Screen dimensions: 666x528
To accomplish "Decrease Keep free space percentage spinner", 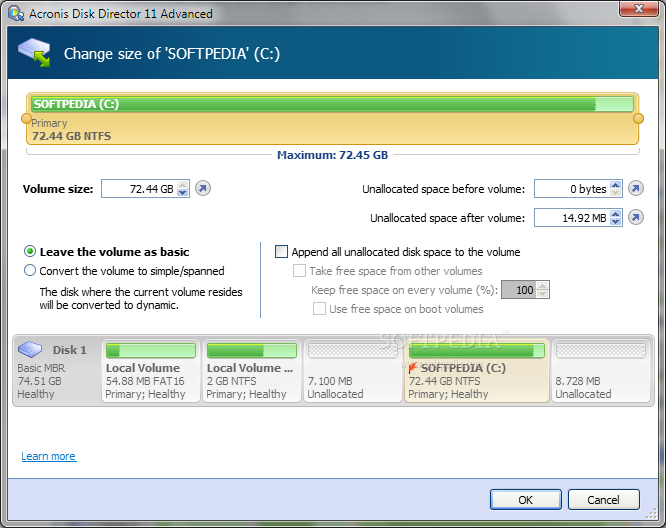I will [542, 294].
